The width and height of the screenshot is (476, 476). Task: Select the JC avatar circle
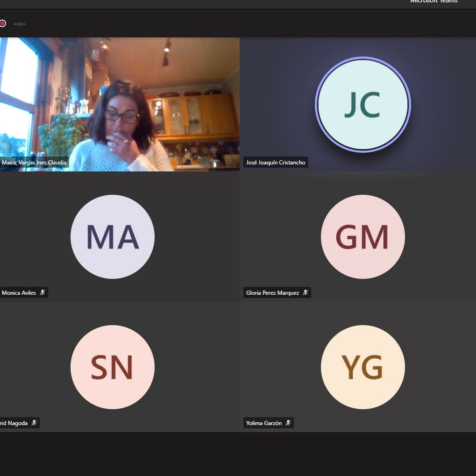(362, 104)
